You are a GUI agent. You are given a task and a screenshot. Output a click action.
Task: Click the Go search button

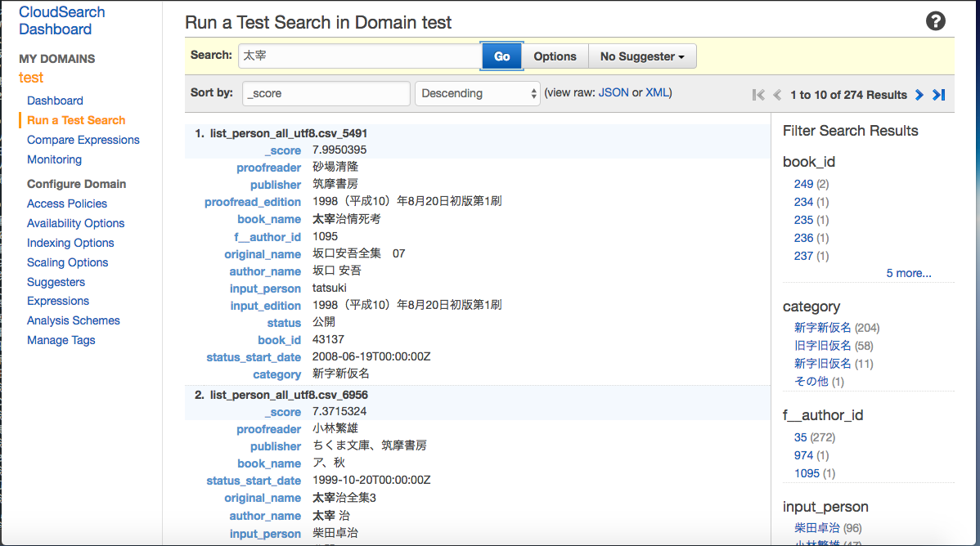click(x=502, y=56)
